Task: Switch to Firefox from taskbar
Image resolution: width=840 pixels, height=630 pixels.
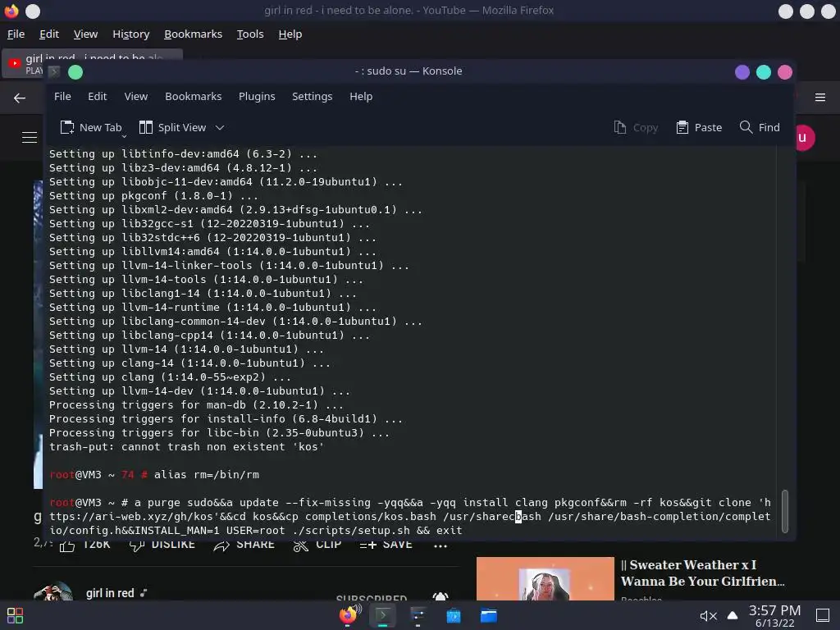Action: (349, 615)
